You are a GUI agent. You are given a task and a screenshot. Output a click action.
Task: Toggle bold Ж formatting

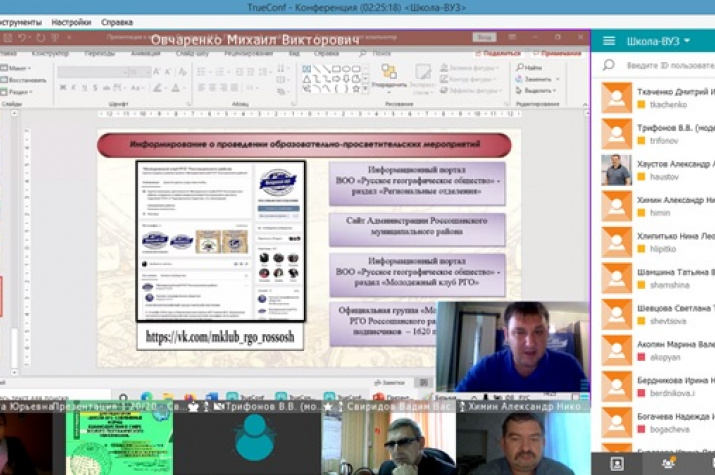(63, 88)
